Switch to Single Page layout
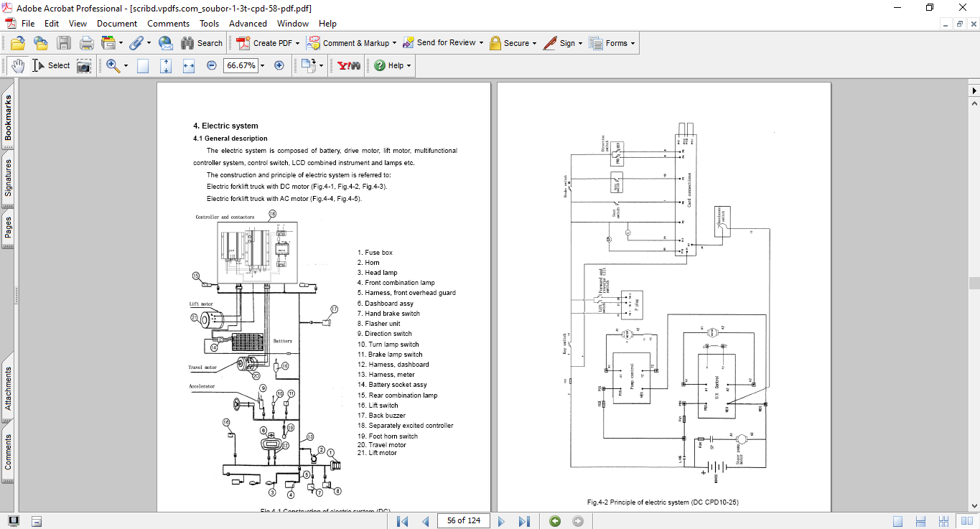This screenshot has width=980, height=529. (898, 521)
